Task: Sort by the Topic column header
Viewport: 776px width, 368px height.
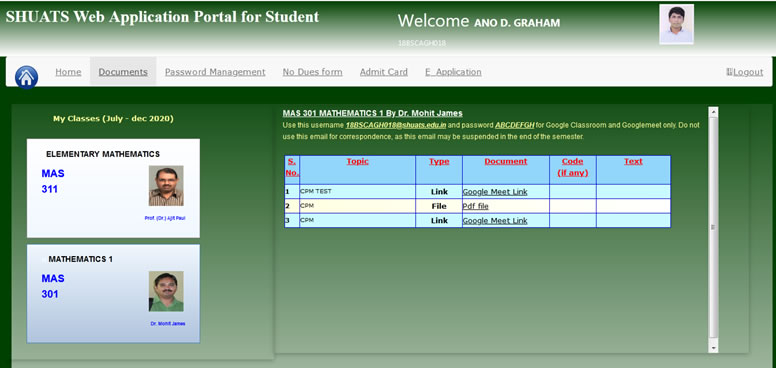Action: (x=357, y=161)
